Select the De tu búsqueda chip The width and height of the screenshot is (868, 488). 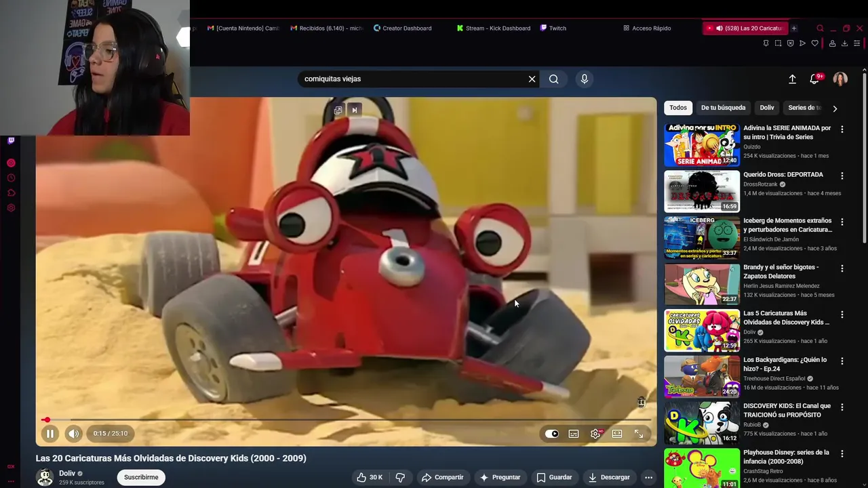coord(723,108)
